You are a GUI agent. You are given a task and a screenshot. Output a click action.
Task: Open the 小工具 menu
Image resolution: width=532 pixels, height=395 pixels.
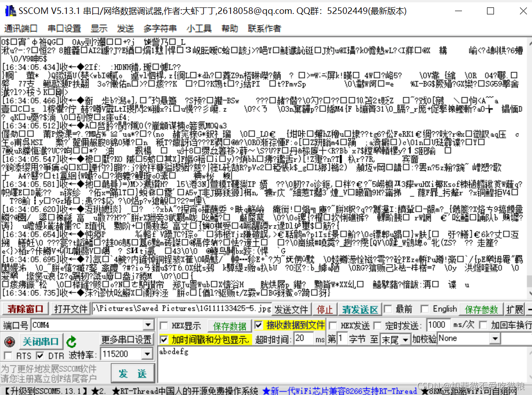199,28
